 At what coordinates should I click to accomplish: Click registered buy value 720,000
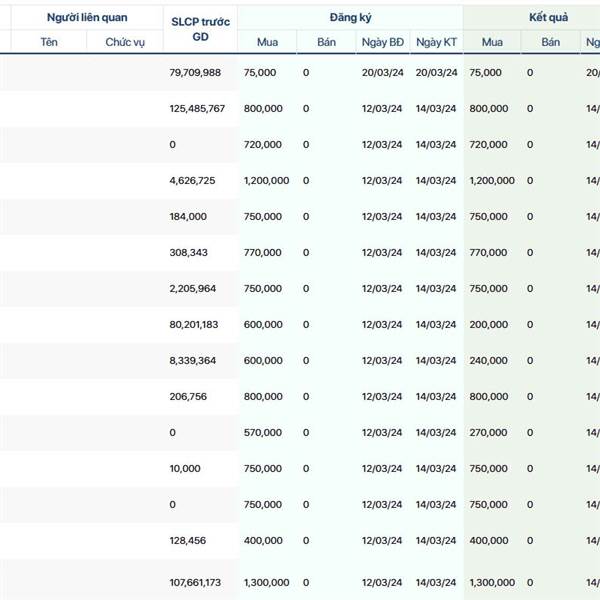click(x=263, y=145)
